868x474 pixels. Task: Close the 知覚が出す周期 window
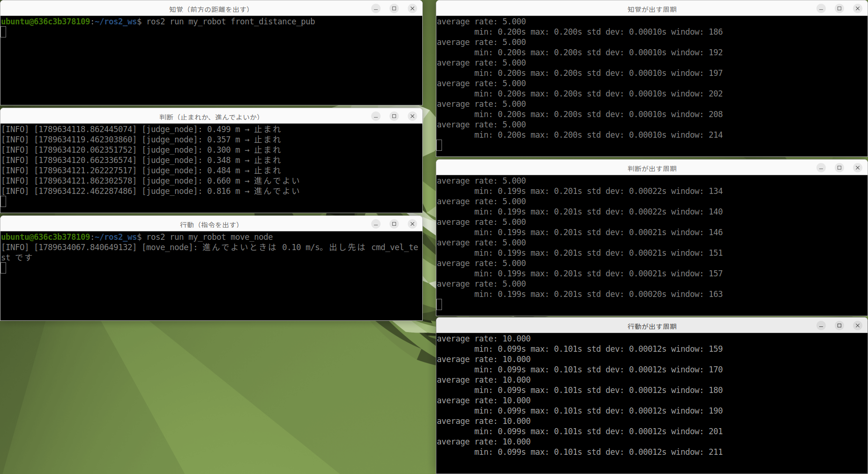click(858, 8)
